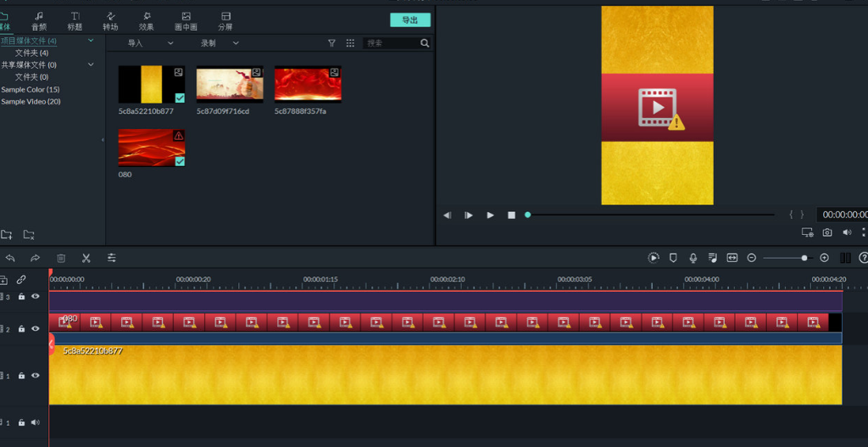Click the undo arrow in timeline toolbar
Image resolution: width=868 pixels, height=447 pixels.
[10, 258]
